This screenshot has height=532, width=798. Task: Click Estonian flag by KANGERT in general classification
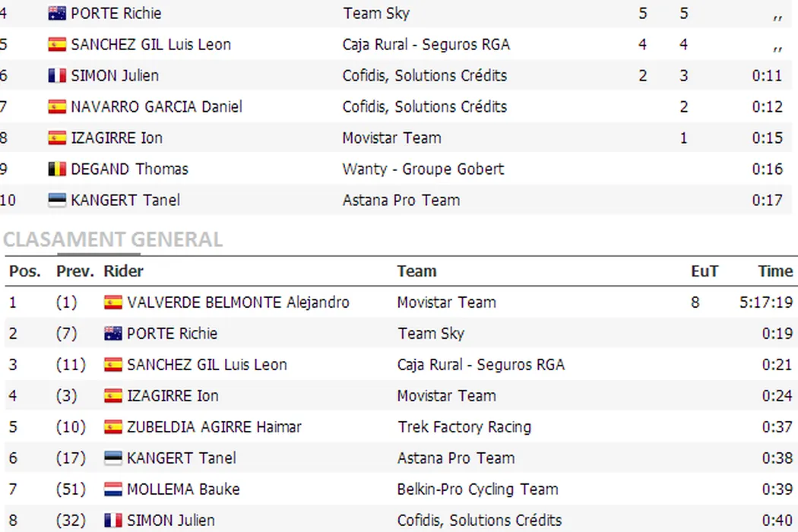point(113,458)
